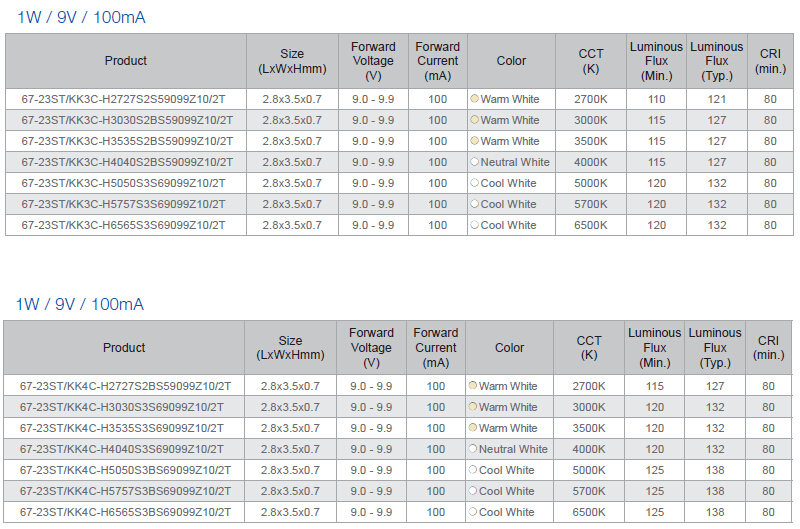This screenshot has width=800, height=529.
Task: Click the 4000K cell in the top table
Action: [x=591, y=162]
